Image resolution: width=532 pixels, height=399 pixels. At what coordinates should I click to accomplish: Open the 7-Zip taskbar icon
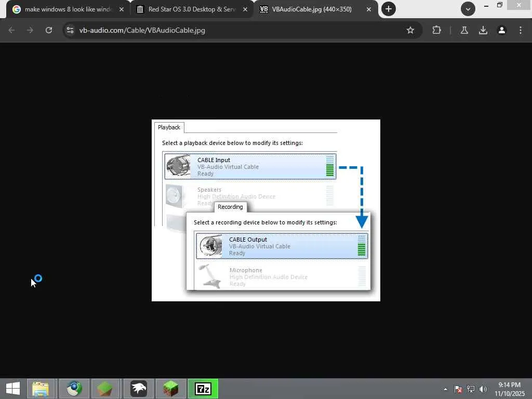click(203, 389)
